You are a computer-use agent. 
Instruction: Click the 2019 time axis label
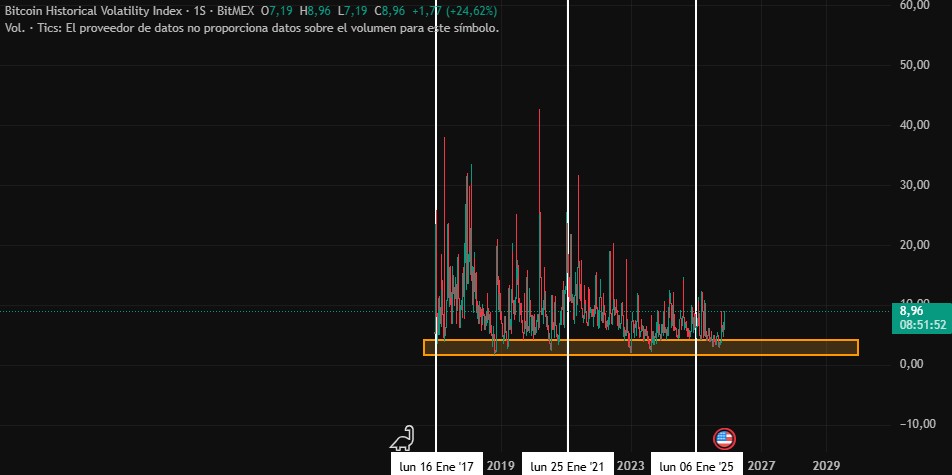click(x=501, y=466)
